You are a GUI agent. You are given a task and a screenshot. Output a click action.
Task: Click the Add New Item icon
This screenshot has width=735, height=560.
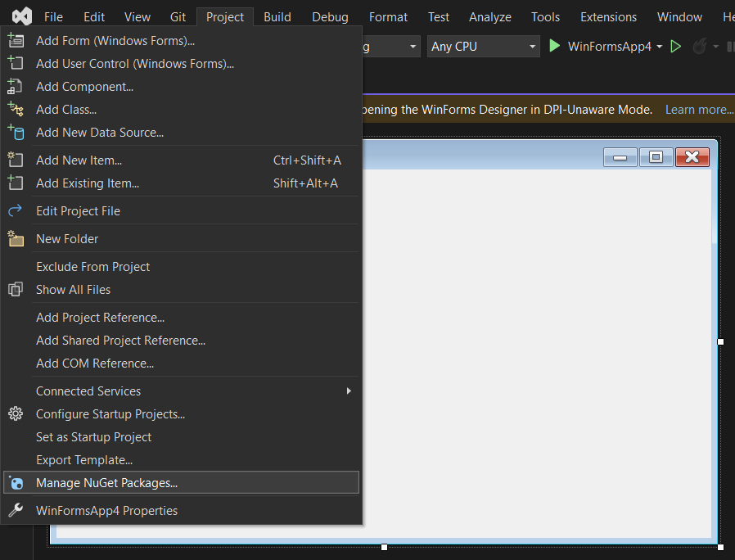(16, 160)
